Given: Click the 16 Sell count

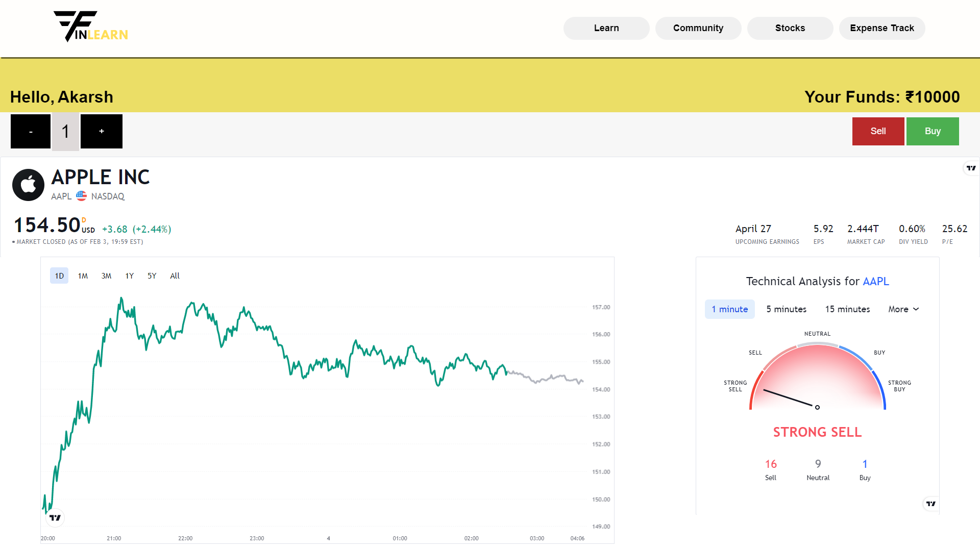Looking at the screenshot, I should pyautogui.click(x=771, y=464).
